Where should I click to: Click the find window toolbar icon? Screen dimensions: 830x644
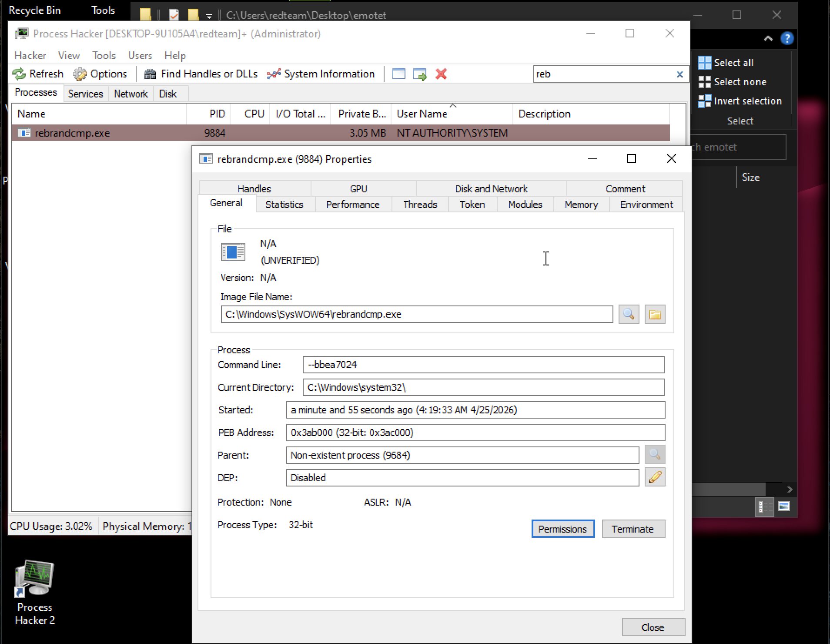click(x=398, y=74)
